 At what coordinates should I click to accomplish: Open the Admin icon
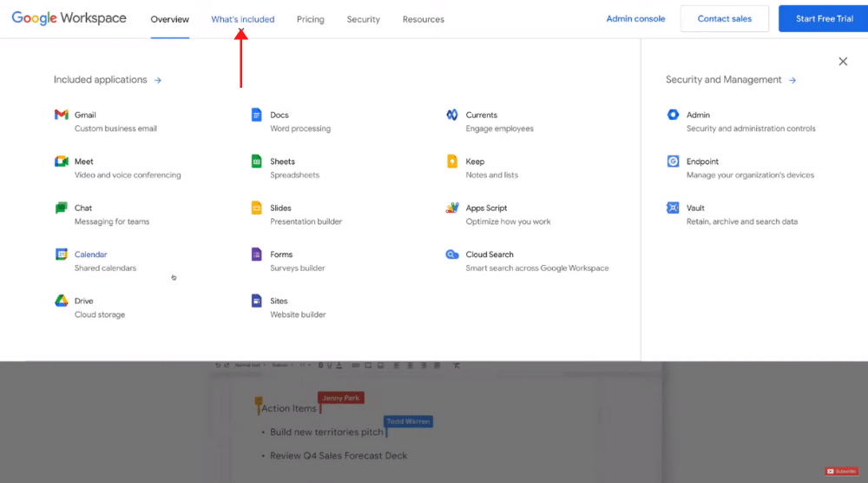[673, 115]
